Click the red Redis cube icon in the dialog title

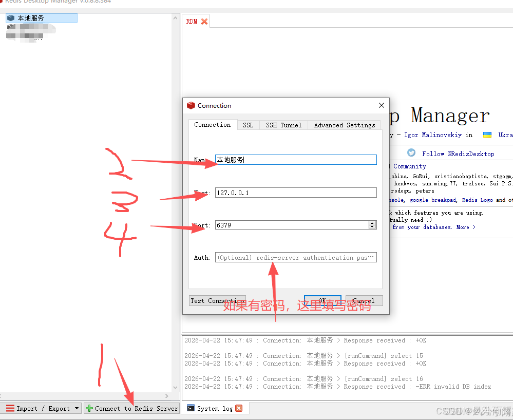click(191, 105)
